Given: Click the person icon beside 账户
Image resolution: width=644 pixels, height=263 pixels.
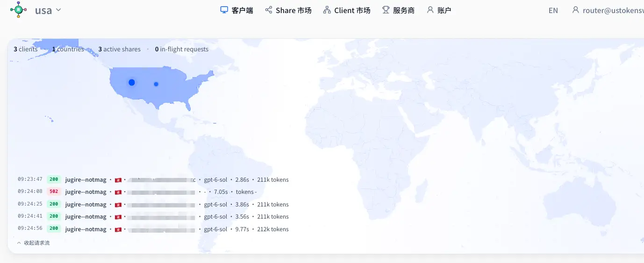Looking at the screenshot, I should [x=430, y=10].
